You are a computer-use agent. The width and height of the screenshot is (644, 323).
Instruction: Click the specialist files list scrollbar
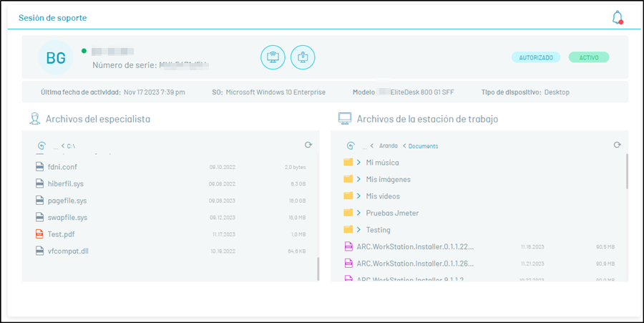(318, 269)
